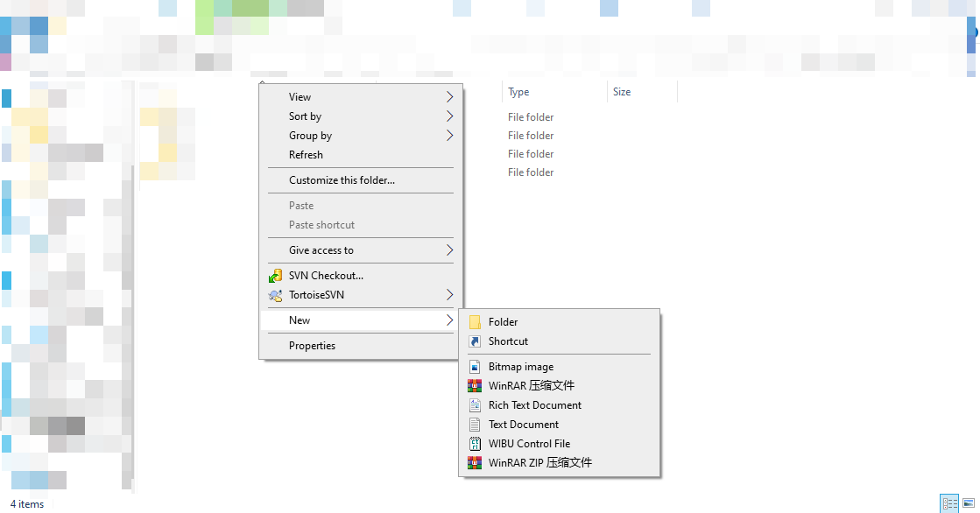
Task: Click the WIBU Control File icon
Action: coord(475,444)
